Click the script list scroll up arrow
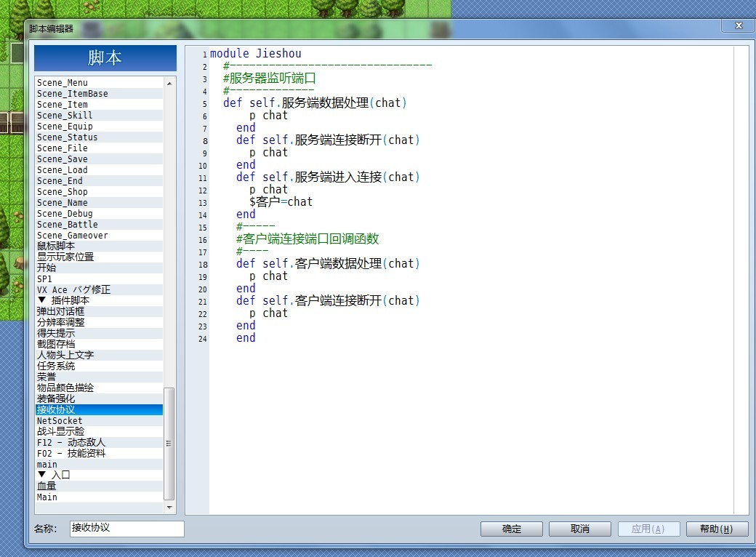The image size is (756, 557). tap(169, 84)
